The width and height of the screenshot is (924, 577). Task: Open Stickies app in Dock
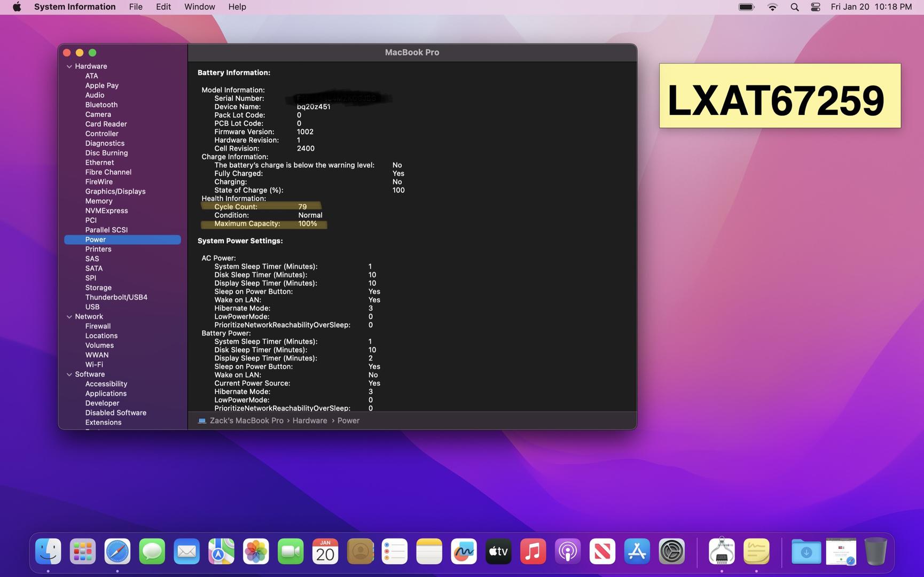(x=756, y=551)
